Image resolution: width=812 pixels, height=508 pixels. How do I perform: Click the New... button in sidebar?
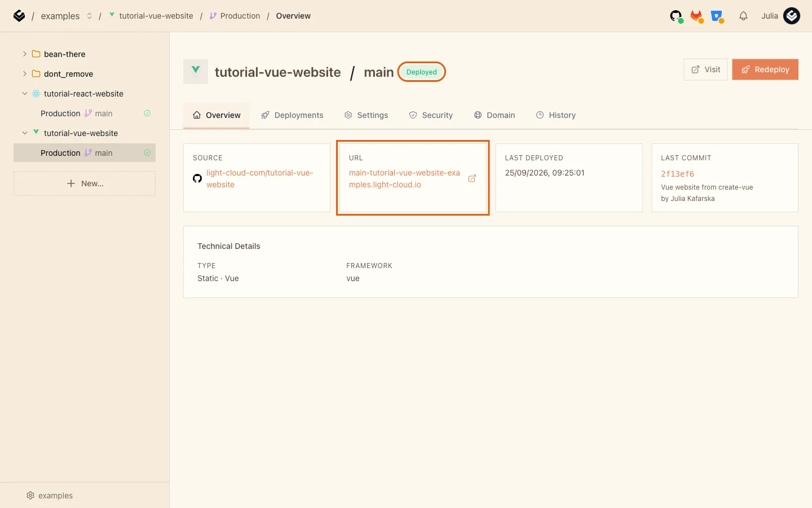point(85,183)
